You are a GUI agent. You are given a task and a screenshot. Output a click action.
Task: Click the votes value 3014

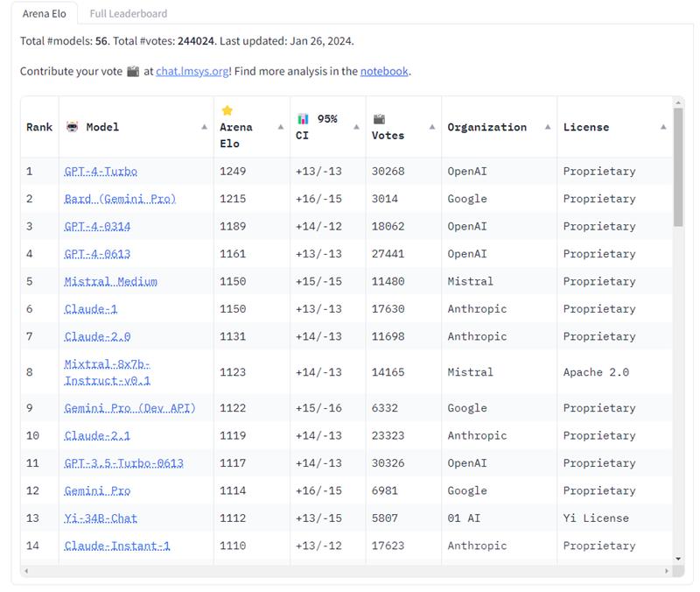pyautogui.click(x=385, y=199)
